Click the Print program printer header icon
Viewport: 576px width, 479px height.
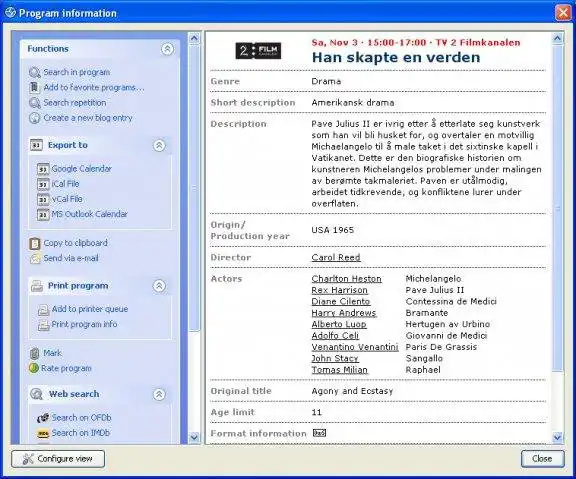coord(37,286)
